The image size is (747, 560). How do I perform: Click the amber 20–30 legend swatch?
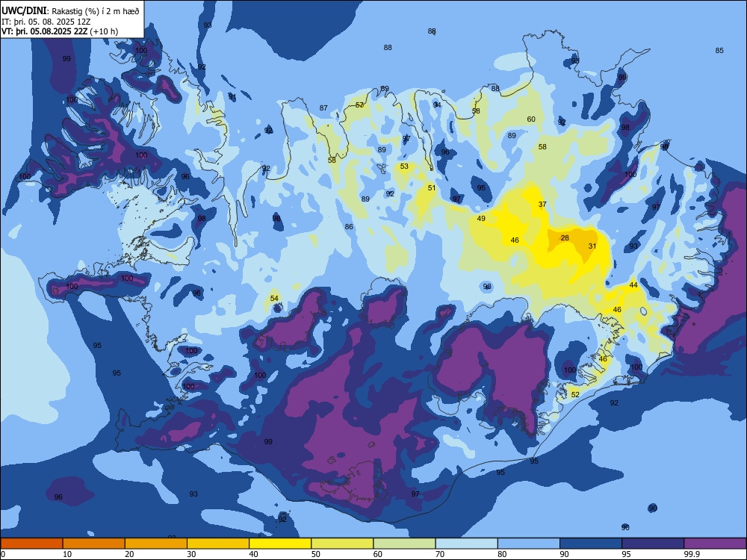156,544
